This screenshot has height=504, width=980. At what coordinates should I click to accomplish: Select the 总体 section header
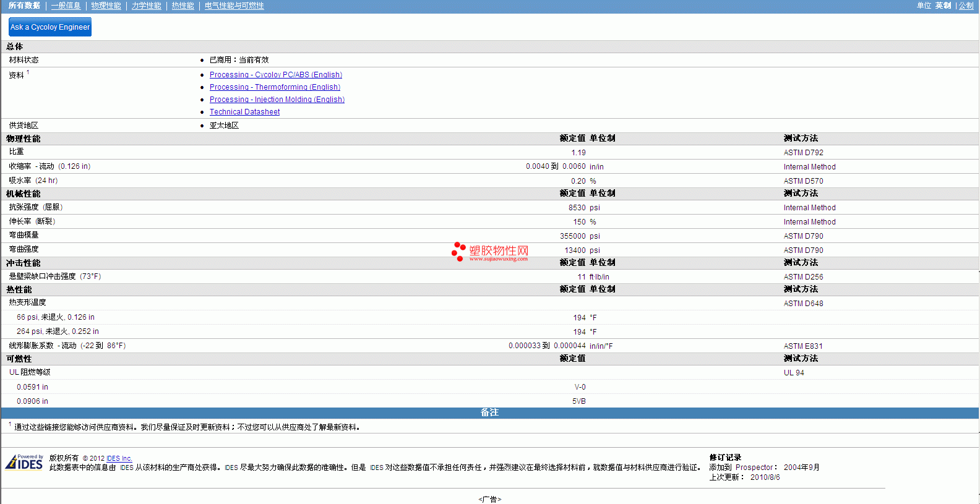pos(15,46)
